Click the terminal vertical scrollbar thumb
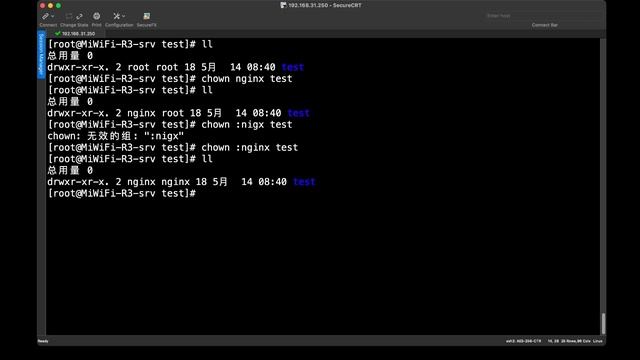 click(x=603, y=323)
